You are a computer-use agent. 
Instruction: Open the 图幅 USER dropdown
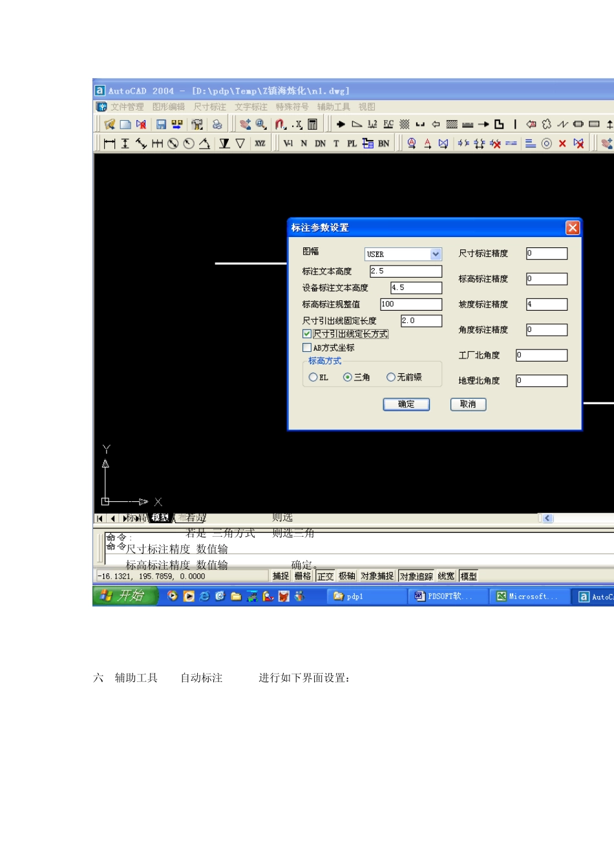click(x=436, y=254)
